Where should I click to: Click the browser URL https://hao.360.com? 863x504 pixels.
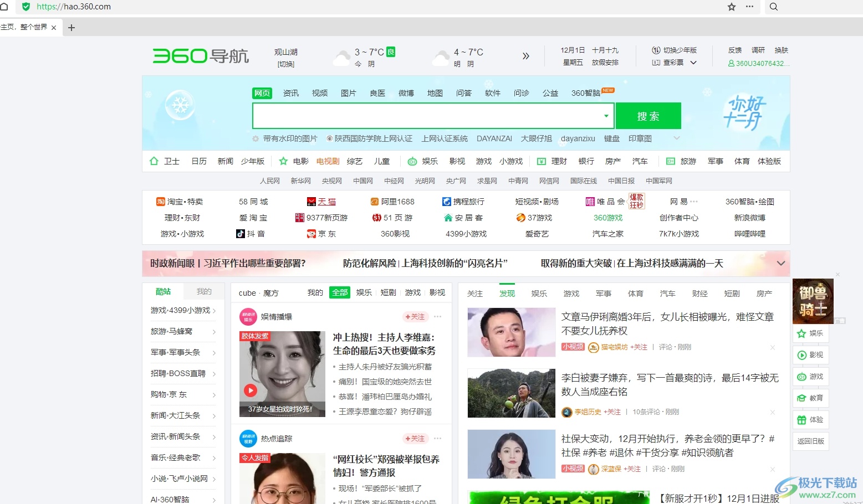tap(74, 7)
